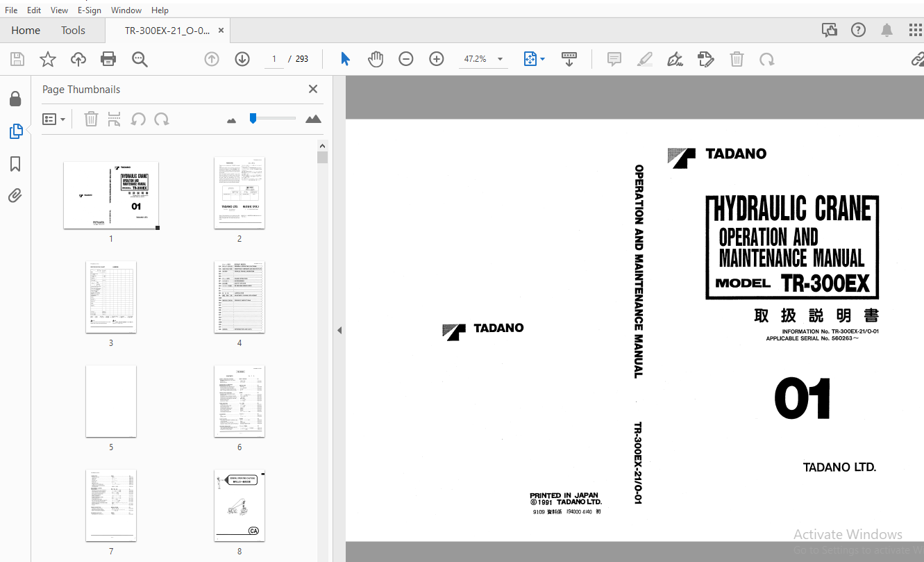Click the thumbnails panel scroll up arrow
924x562 pixels.
click(x=322, y=146)
